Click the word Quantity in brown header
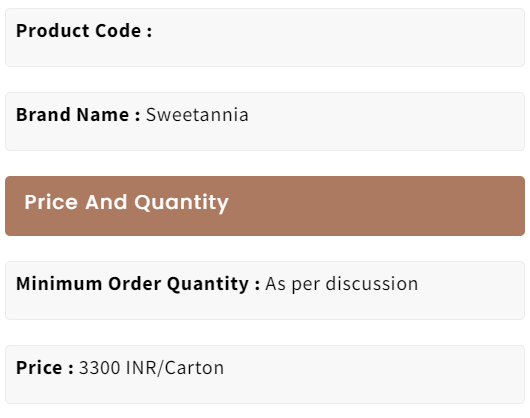Viewport: 530px width, 418px height. click(x=182, y=203)
